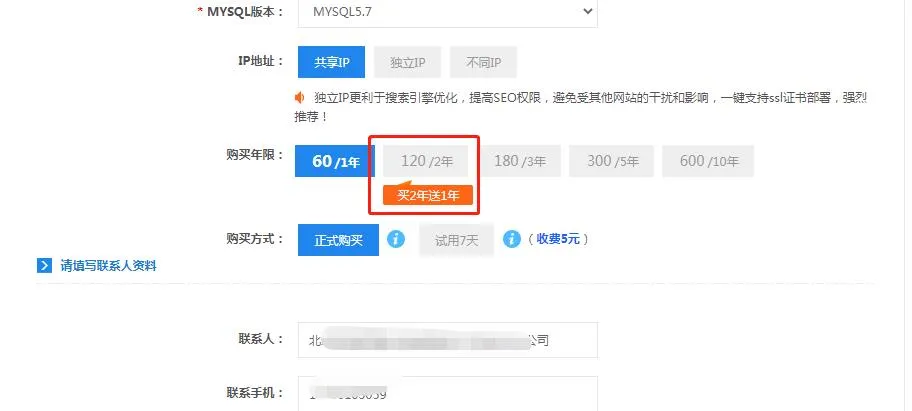Expand the 请填写联系人资料 section

point(108,266)
